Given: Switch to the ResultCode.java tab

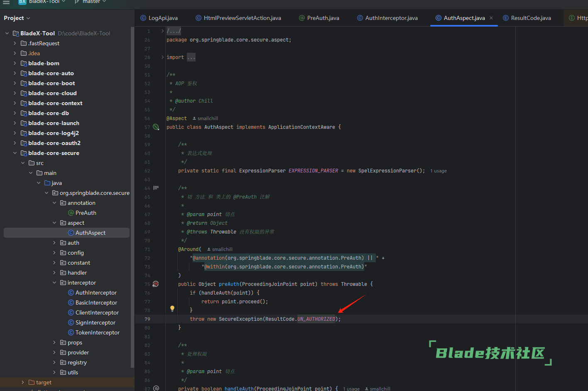Looking at the screenshot, I should 527,18.
